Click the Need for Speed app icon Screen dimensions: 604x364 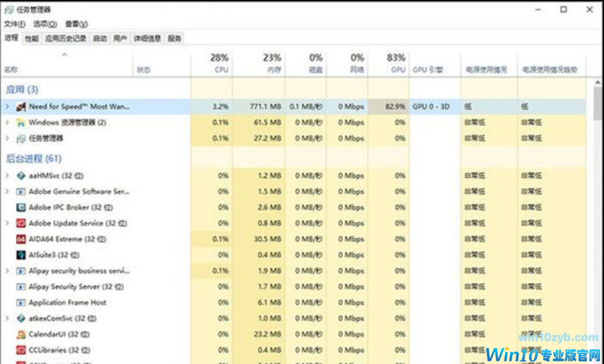click(21, 106)
